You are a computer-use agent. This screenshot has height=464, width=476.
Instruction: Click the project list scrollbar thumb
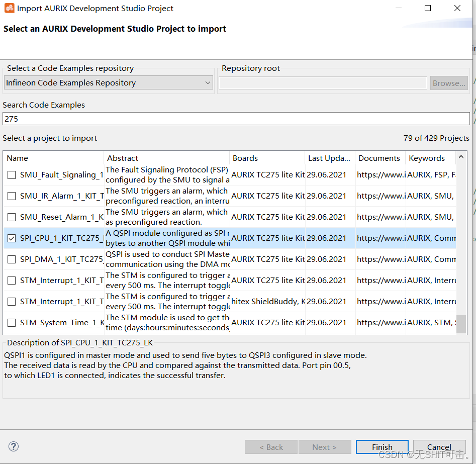pos(461,324)
